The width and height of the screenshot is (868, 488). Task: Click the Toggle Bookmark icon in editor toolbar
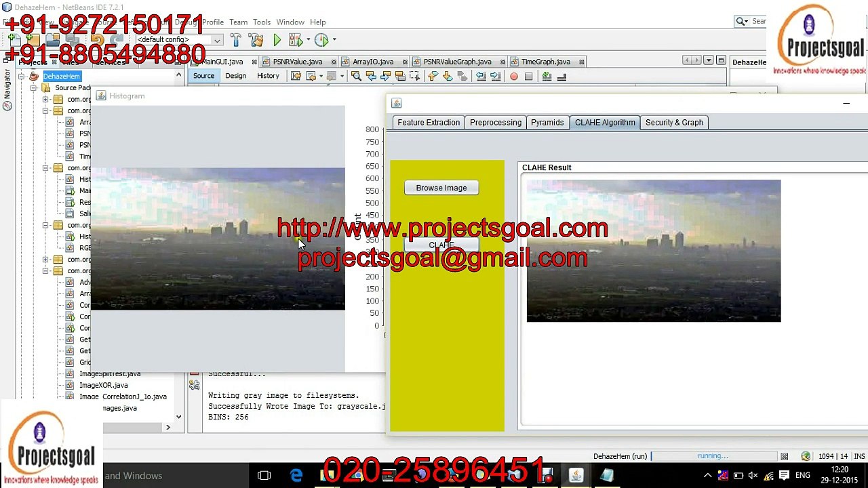click(x=462, y=77)
